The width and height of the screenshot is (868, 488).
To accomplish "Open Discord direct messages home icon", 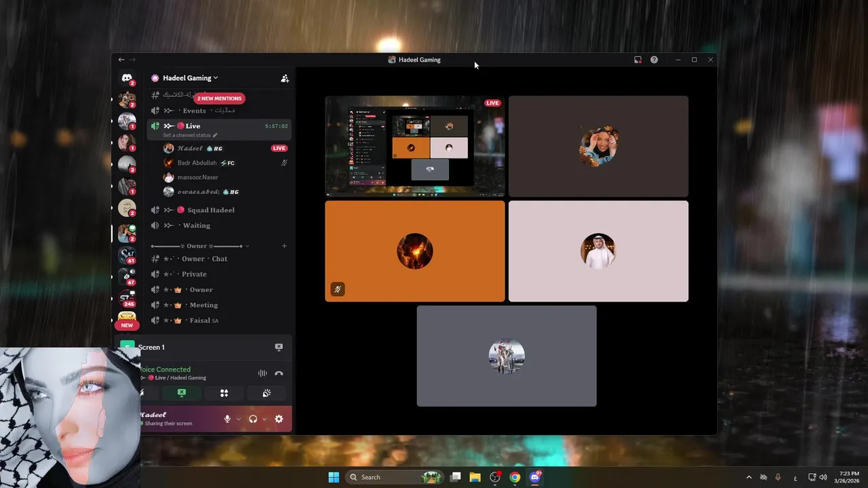I will point(127,79).
